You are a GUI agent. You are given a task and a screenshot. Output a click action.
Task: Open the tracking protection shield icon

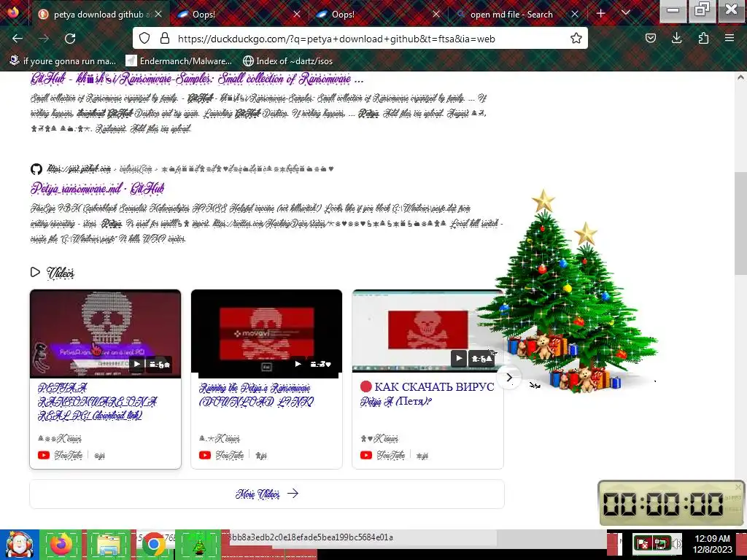tap(144, 39)
